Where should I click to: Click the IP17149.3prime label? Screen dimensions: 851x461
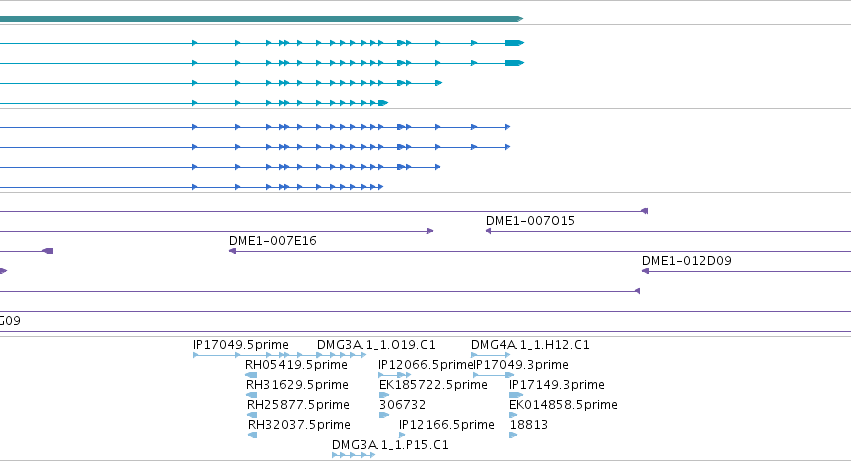tap(557, 385)
